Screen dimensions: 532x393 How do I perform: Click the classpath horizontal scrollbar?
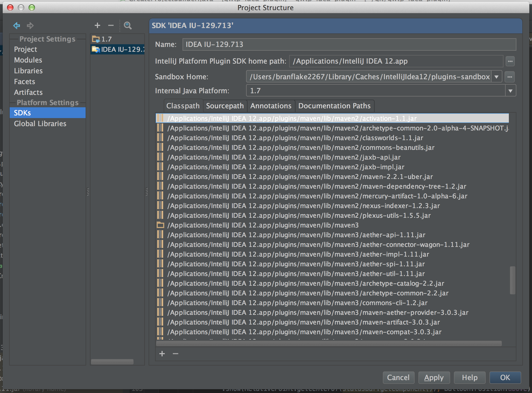point(329,343)
